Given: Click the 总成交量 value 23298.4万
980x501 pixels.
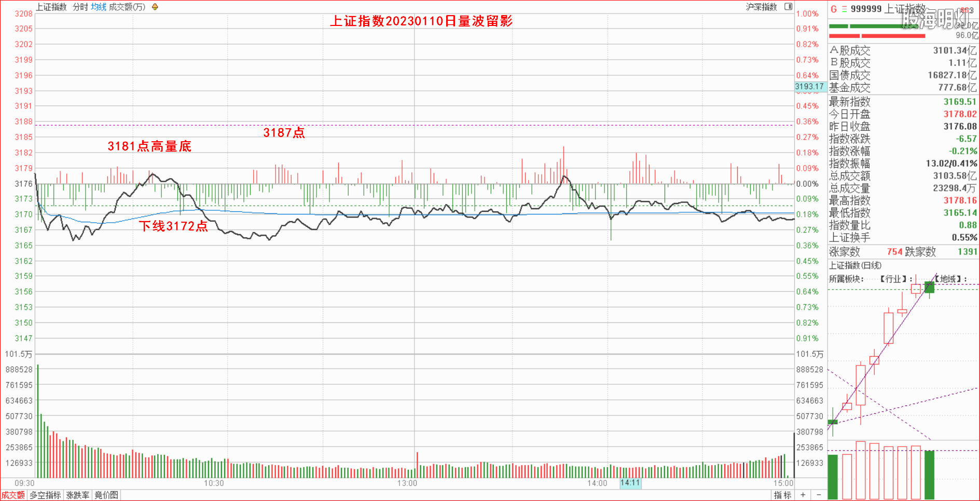Looking at the screenshot, I should point(955,188).
